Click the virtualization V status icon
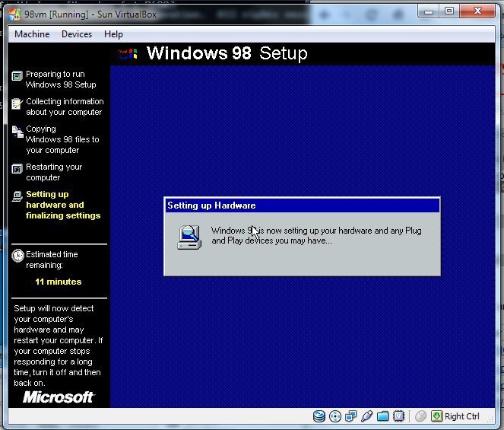 pyautogui.click(x=398, y=416)
